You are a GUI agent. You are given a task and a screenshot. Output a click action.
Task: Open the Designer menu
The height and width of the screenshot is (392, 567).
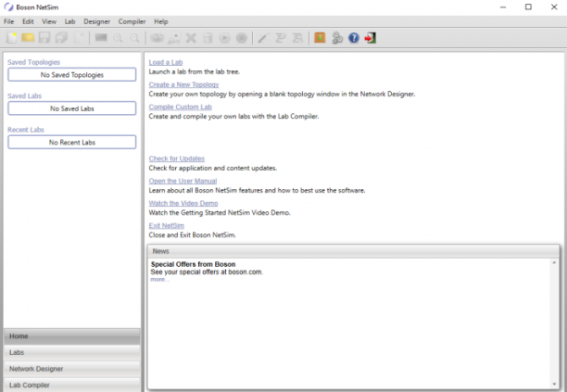[x=97, y=21]
